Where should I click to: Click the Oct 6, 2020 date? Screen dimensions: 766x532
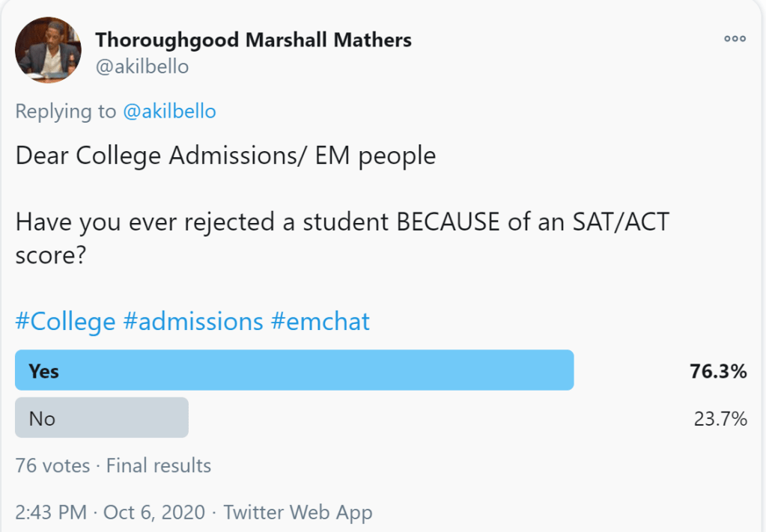pos(153,513)
